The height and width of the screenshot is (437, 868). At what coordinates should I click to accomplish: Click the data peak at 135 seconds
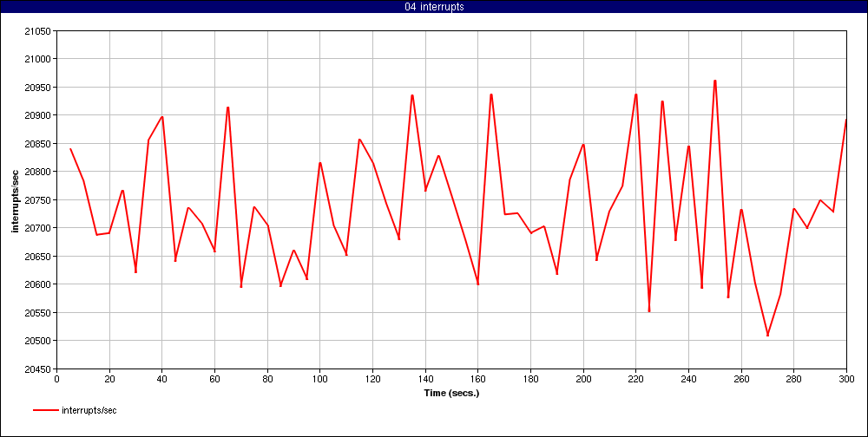pos(412,95)
